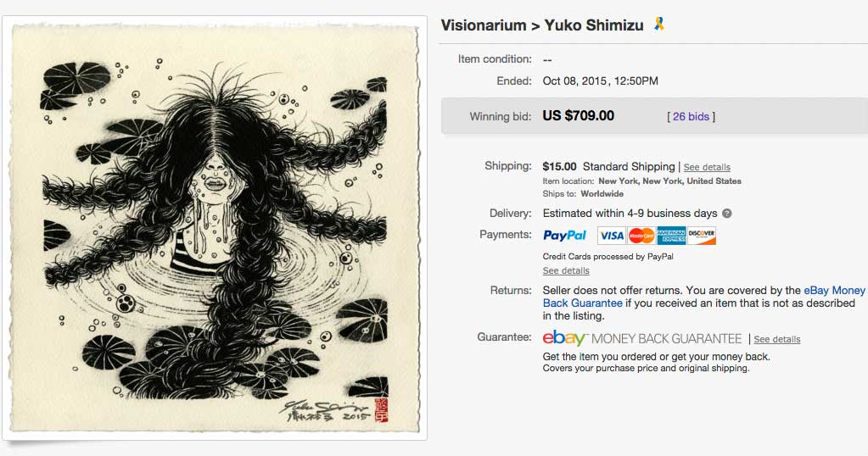
Task: Click the Visa card icon
Action: point(611,236)
